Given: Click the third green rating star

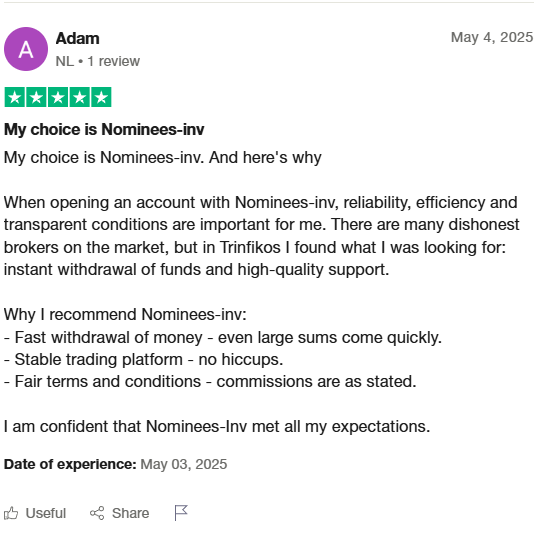Looking at the screenshot, I should [x=58, y=97].
